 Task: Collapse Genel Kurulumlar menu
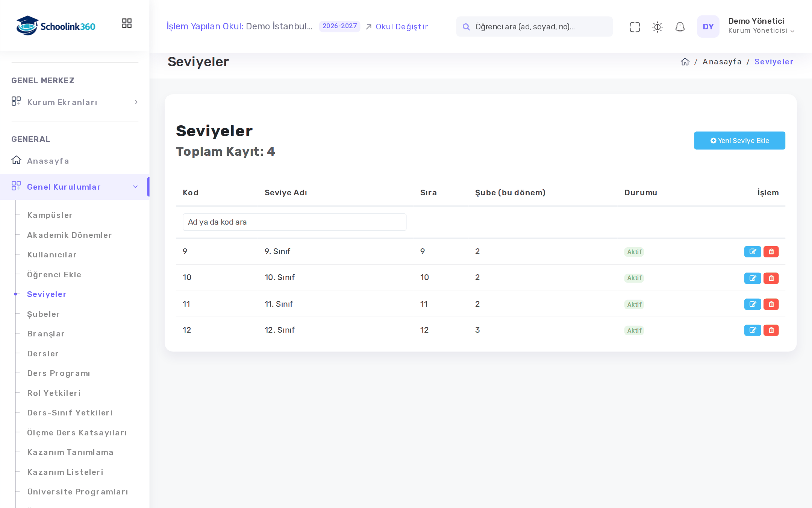point(75,187)
